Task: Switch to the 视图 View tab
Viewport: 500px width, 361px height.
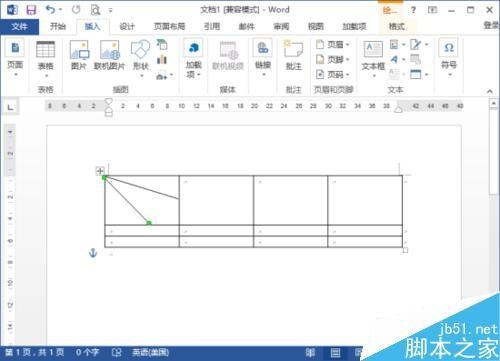Action: click(x=316, y=26)
